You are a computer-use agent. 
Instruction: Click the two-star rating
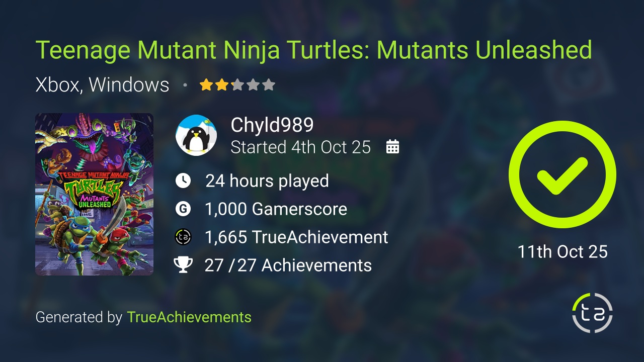(x=237, y=84)
